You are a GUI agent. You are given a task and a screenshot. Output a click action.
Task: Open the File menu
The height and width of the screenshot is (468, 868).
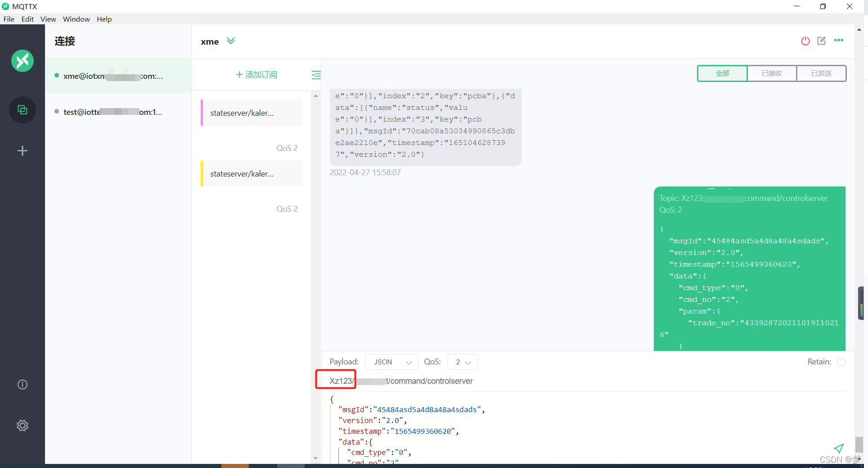coord(9,19)
